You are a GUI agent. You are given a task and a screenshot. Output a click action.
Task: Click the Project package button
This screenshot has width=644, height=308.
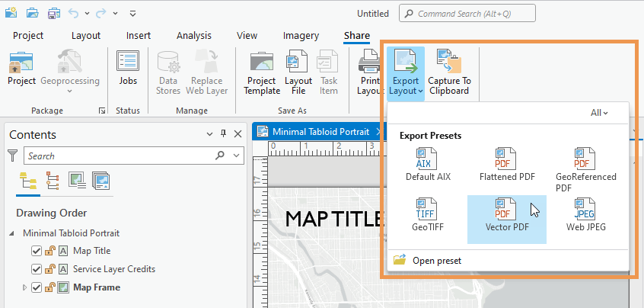22,69
